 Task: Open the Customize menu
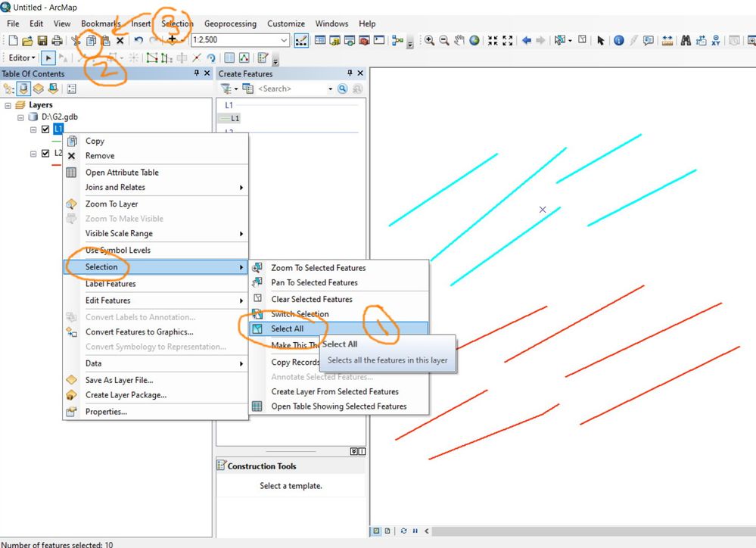point(286,23)
